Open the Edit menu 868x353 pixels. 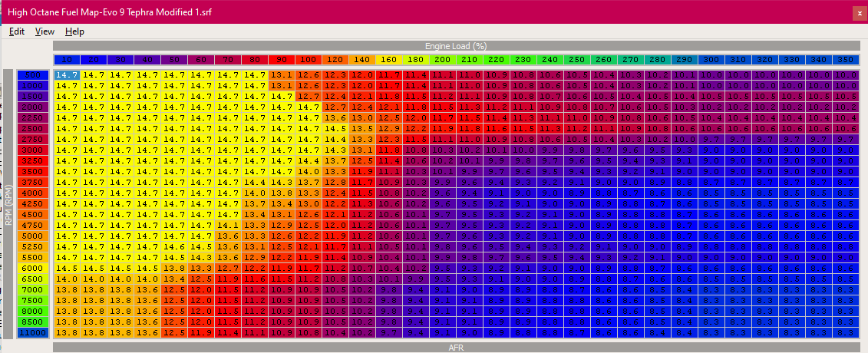[17, 31]
